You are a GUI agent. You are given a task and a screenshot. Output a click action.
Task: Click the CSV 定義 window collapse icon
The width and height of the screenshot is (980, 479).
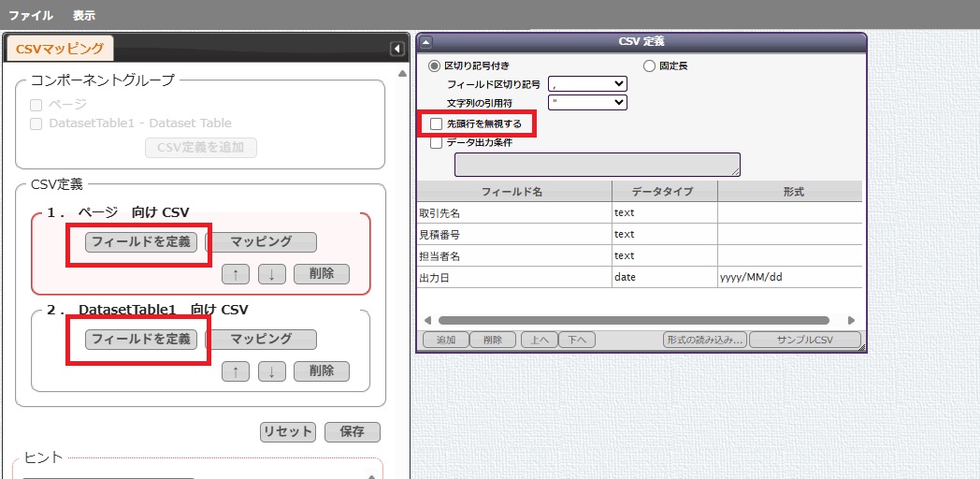pos(425,42)
